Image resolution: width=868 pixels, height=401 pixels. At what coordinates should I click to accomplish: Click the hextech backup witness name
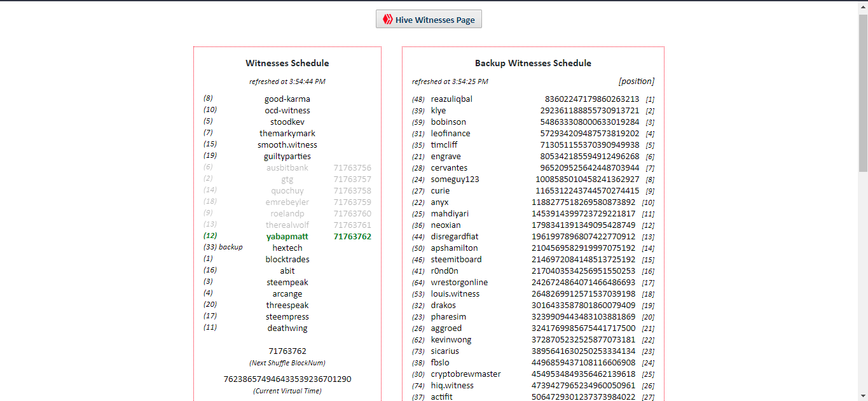coord(287,248)
